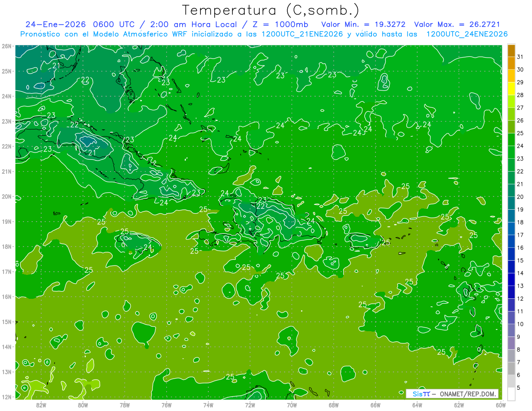Select the '24-Ene-2026' date text
This screenshot has height=411, width=532.
tap(55, 24)
